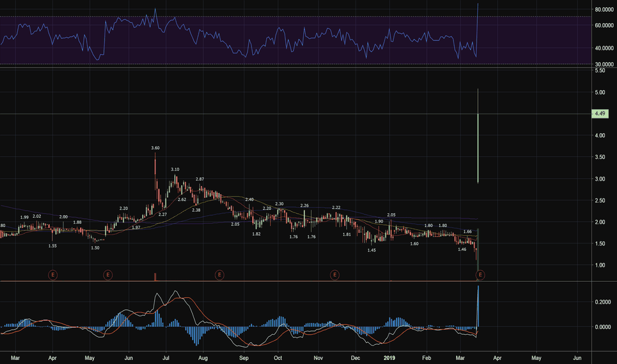The height and width of the screenshot is (364, 617).
Task: Select the 1.50 low label in May
Action: coord(95,248)
